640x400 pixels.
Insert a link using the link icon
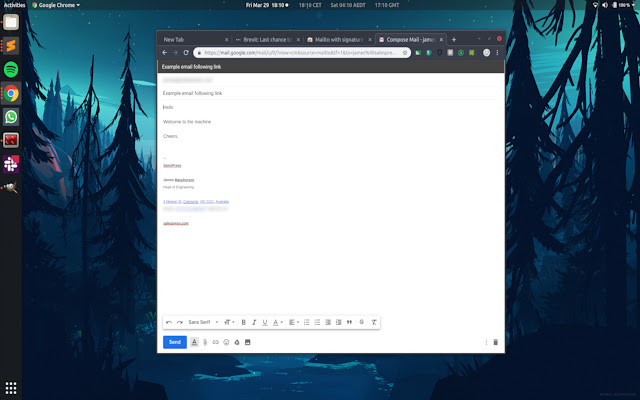[216, 342]
